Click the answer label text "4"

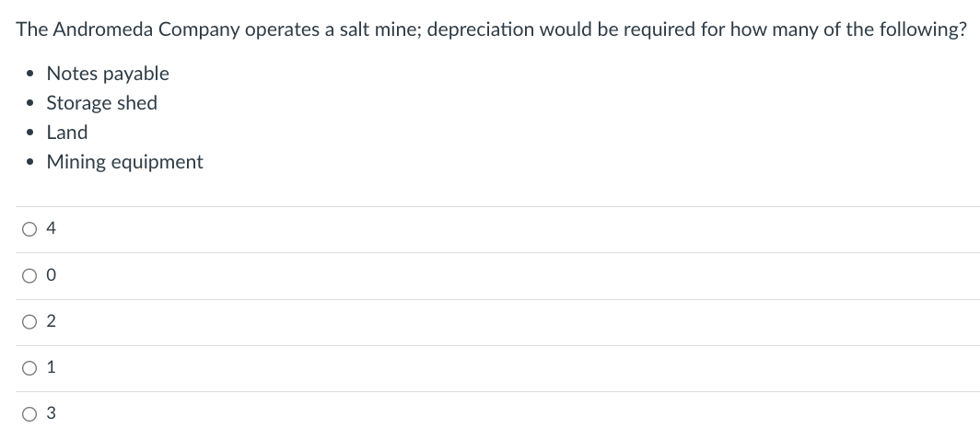coord(52,229)
